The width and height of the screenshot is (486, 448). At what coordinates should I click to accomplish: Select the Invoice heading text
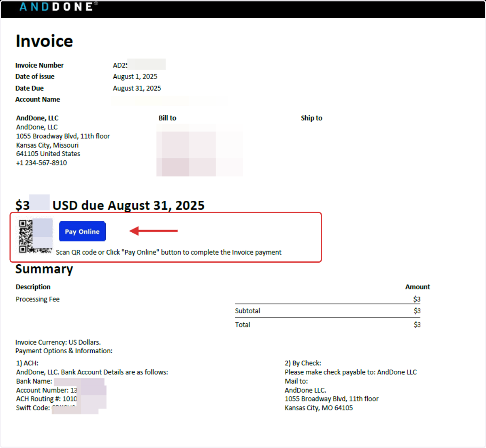pos(44,41)
